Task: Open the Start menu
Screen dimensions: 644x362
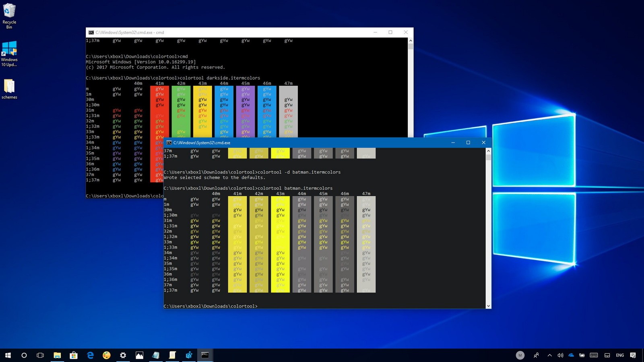Action: pyautogui.click(x=7, y=355)
